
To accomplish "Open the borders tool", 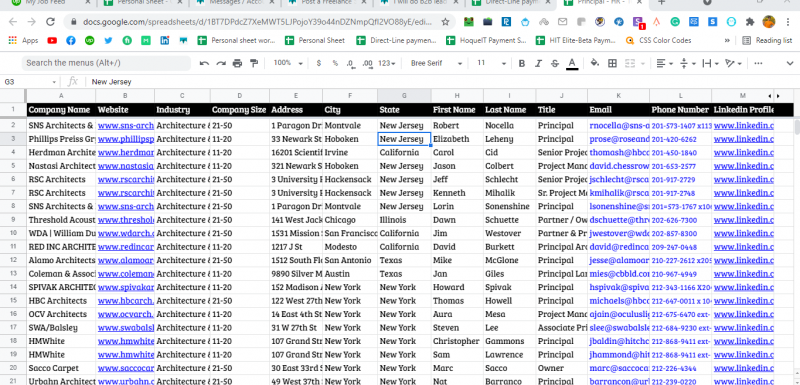I will [x=612, y=63].
